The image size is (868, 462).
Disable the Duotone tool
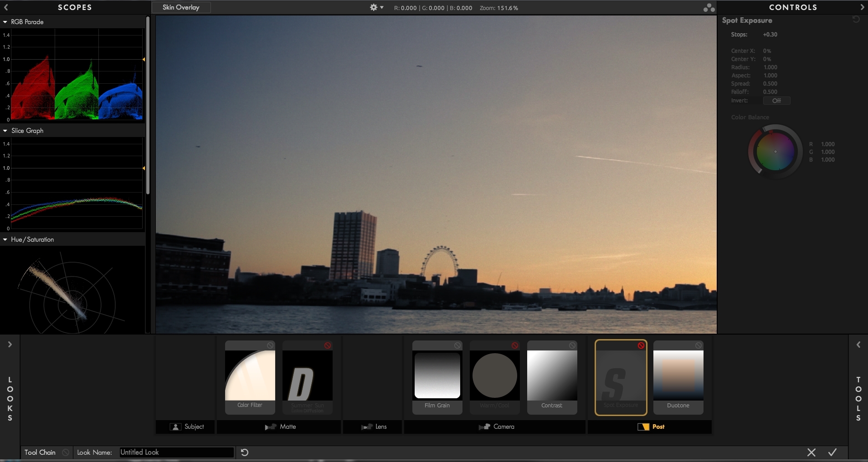pos(699,345)
